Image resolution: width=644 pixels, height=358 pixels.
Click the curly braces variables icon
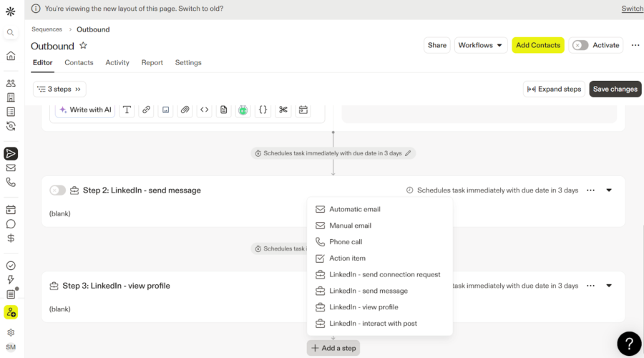click(x=263, y=110)
